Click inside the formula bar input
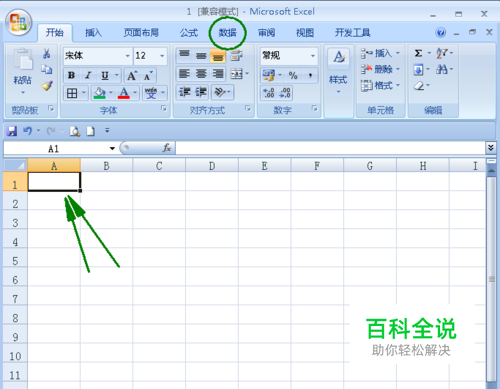Image resolution: width=500 pixels, height=389 pixels. pos(330,148)
